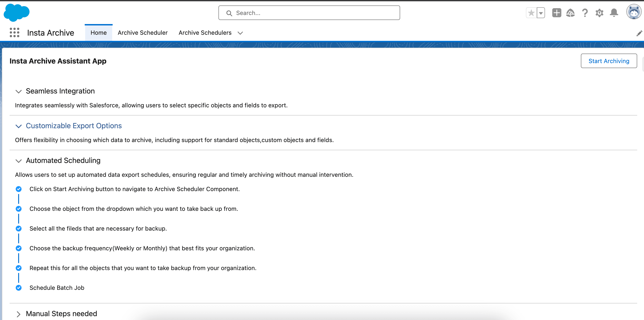Click the text 'Schedule Batch Job'

[57, 288]
